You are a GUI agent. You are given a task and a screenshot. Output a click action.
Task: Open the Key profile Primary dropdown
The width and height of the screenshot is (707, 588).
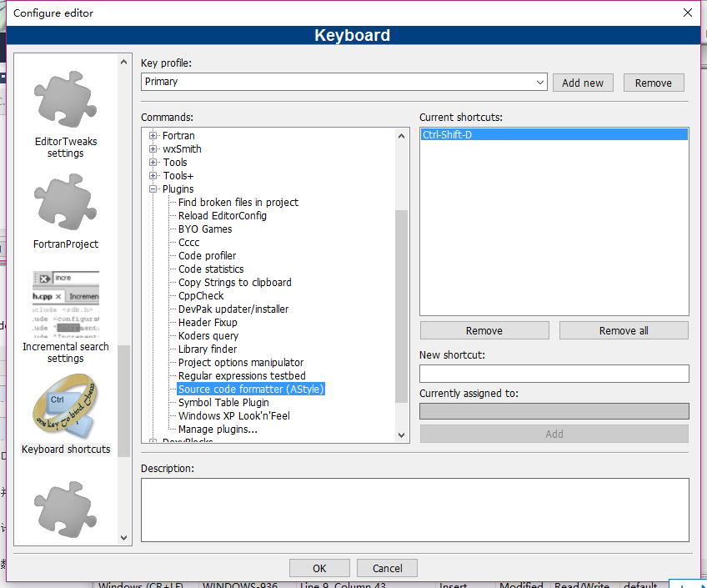click(x=344, y=82)
